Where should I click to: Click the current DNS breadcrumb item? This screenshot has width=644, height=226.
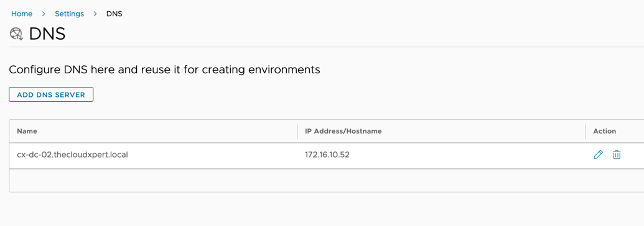tap(114, 14)
